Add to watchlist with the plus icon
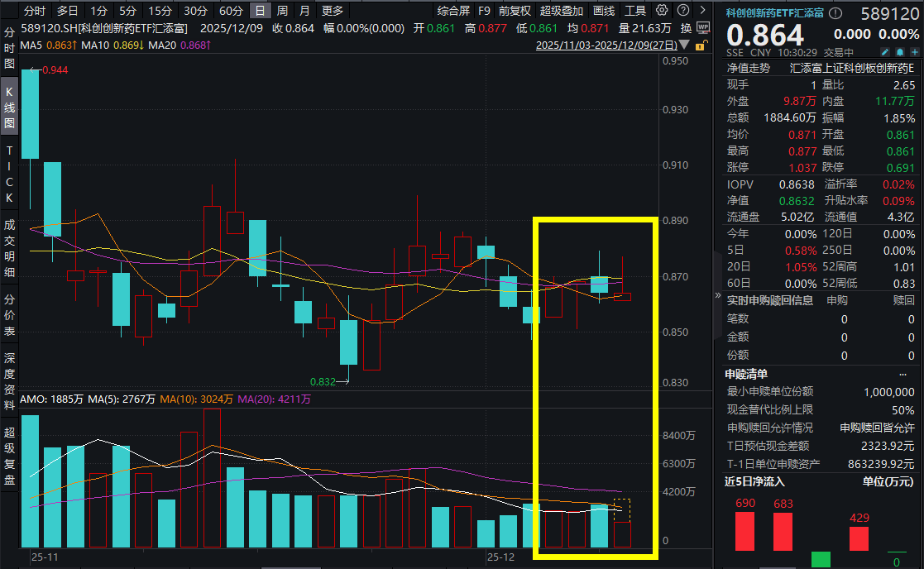 [x=915, y=52]
